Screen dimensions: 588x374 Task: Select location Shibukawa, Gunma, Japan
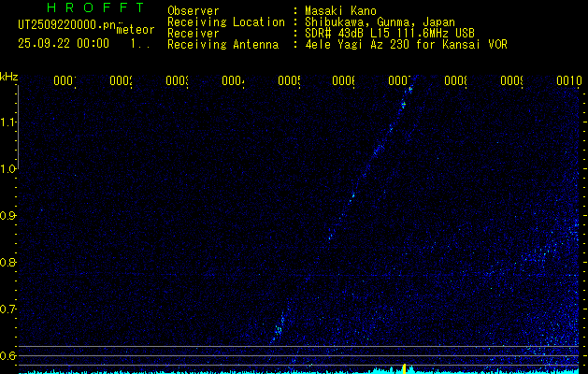[x=380, y=22]
